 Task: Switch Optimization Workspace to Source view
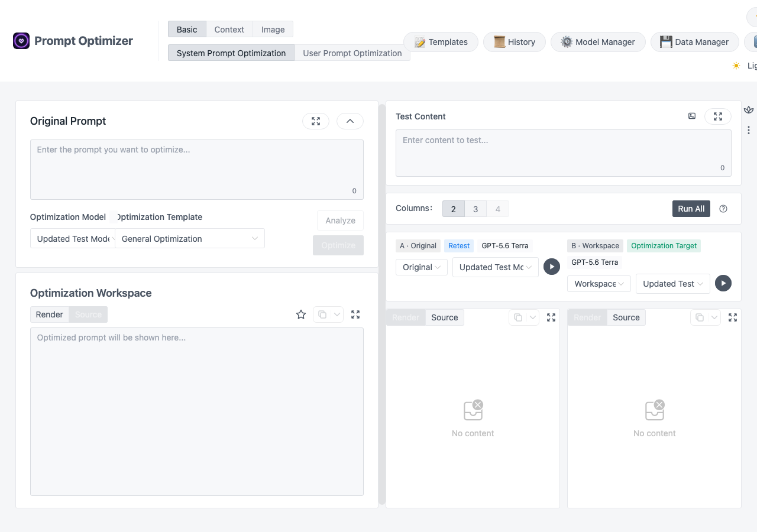click(88, 314)
